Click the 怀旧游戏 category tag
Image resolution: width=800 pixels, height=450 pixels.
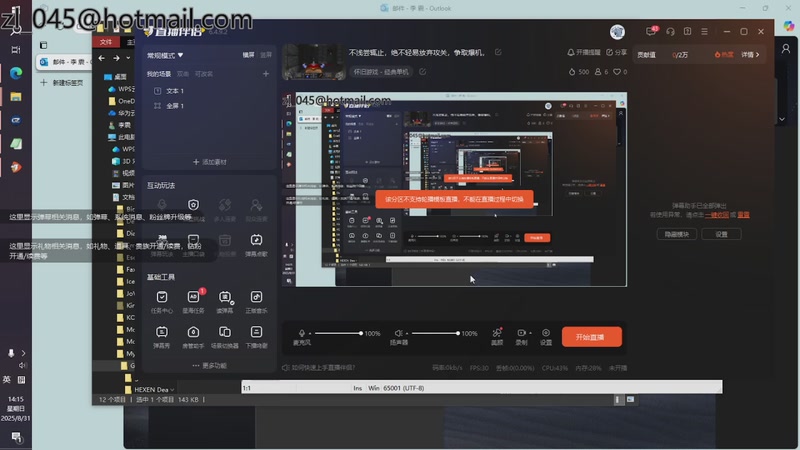point(381,72)
